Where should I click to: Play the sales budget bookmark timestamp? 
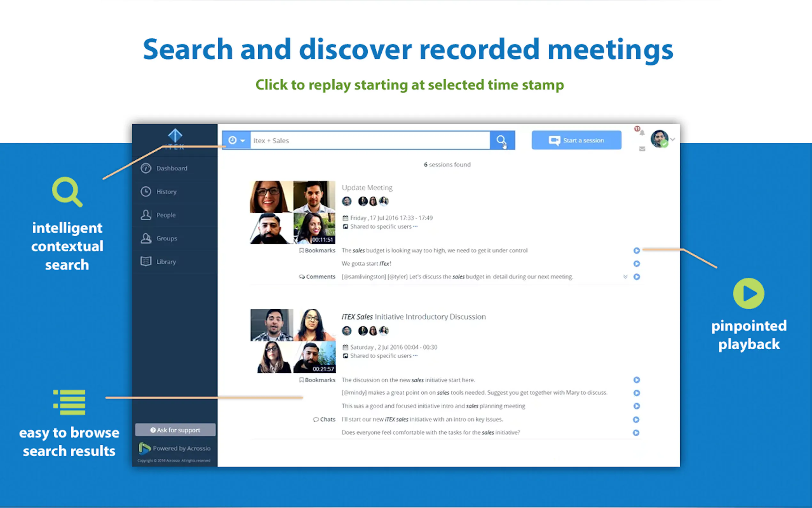[636, 250]
